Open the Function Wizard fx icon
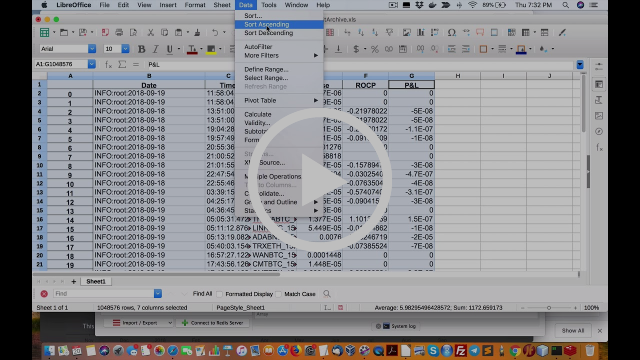Viewport: 640px width, 360px height. 108,64
